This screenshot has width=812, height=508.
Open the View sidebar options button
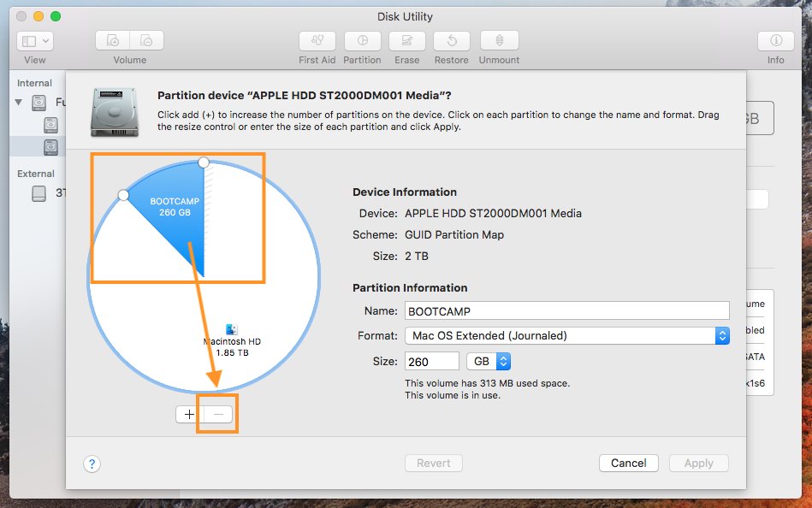(x=35, y=41)
